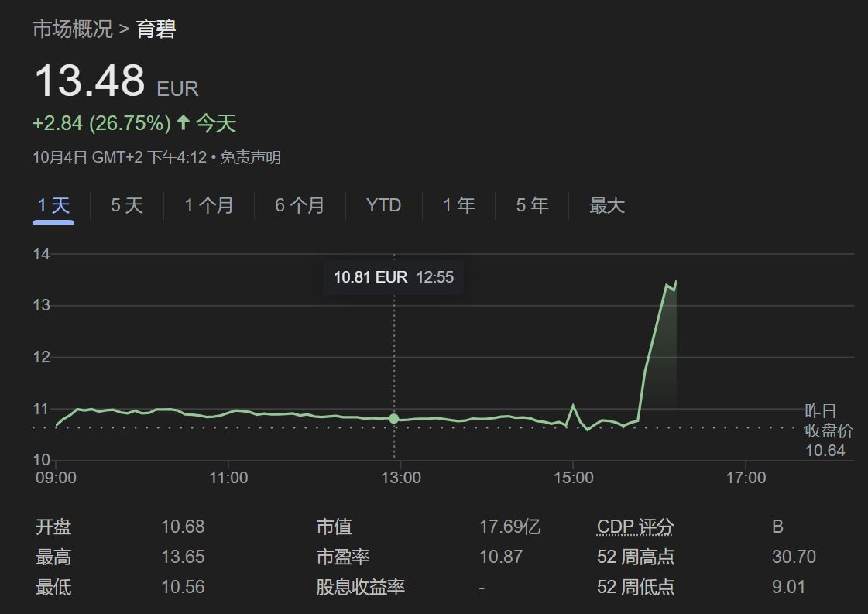Click the 市值 label
The height and width of the screenshot is (614, 868).
click(334, 527)
